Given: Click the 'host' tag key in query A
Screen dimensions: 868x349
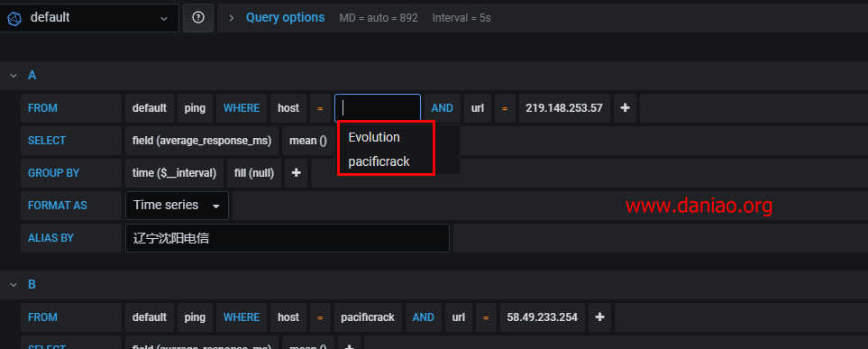Looking at the screenshot, I should [x=288, y=108].
